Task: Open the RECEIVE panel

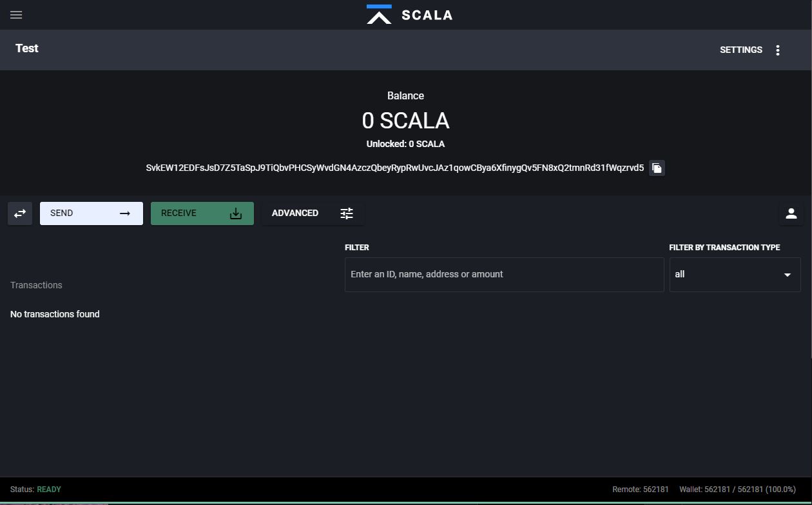Action: click(x=202, y=213)
